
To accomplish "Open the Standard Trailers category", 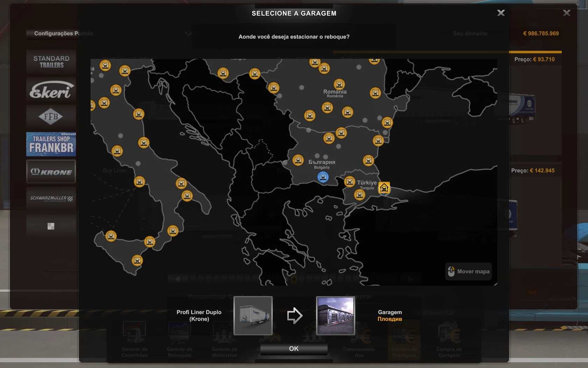I will (x=51, y=62).
